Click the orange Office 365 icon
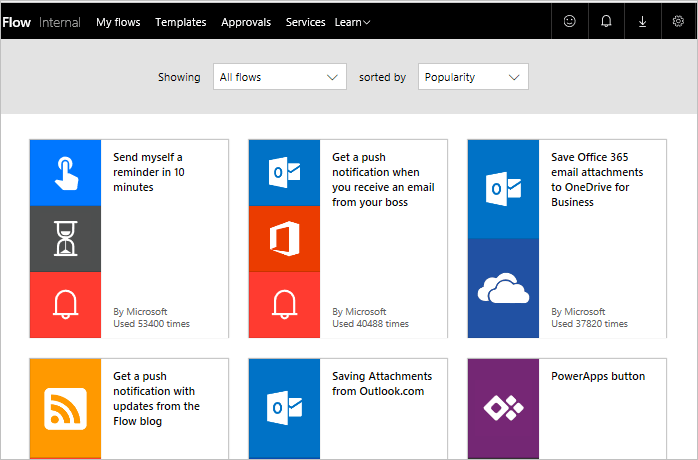This screenshot has width=698, height=460. point(284,239)
